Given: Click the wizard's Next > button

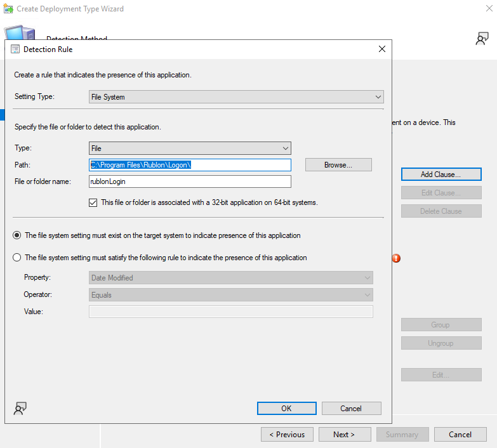Looking at the screenshot, I should click(343, 435).
